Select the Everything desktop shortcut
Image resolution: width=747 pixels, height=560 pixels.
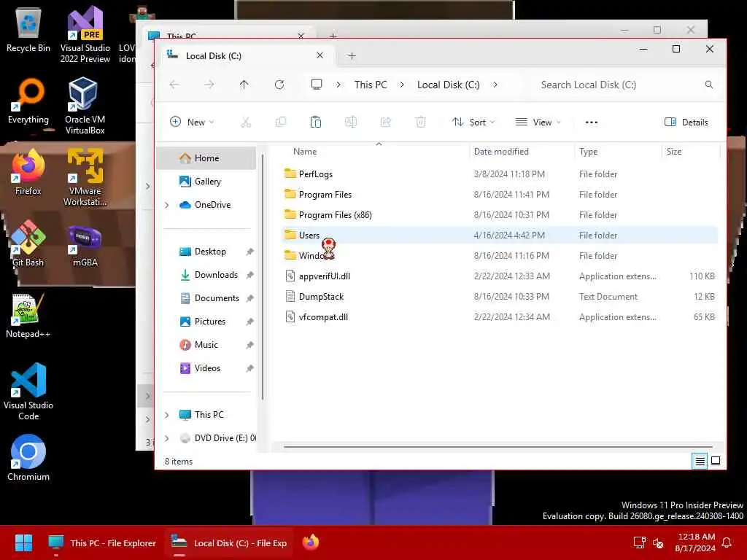click(28, 101)
